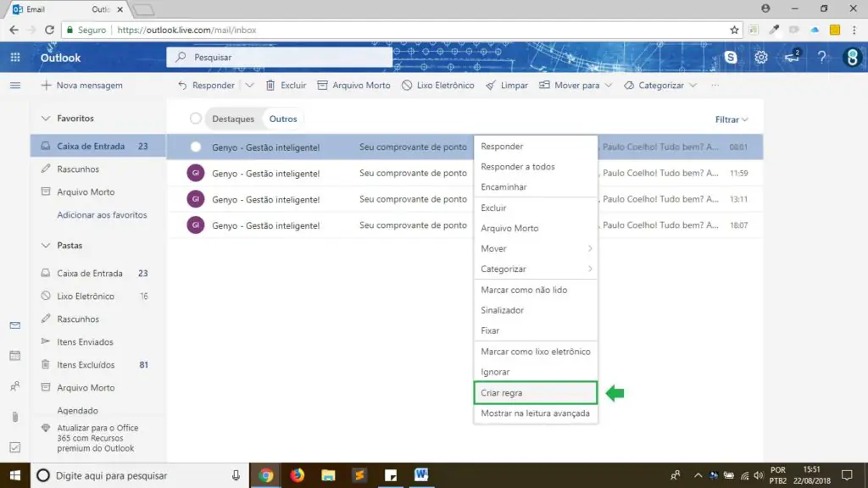Select the 08:01 Genyo message checkbox
The width and height of the screenshot is (868, 488).
pyautogui.click(x=196, y=147)
